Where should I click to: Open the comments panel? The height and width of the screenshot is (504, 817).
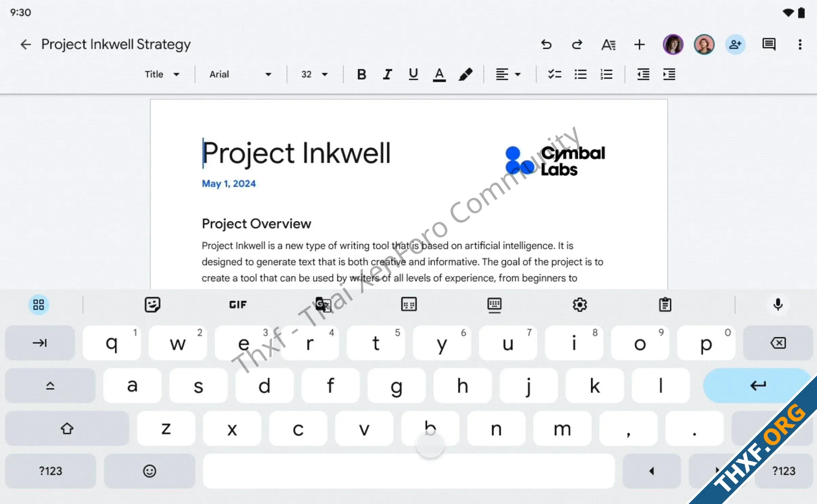(769, 44)
